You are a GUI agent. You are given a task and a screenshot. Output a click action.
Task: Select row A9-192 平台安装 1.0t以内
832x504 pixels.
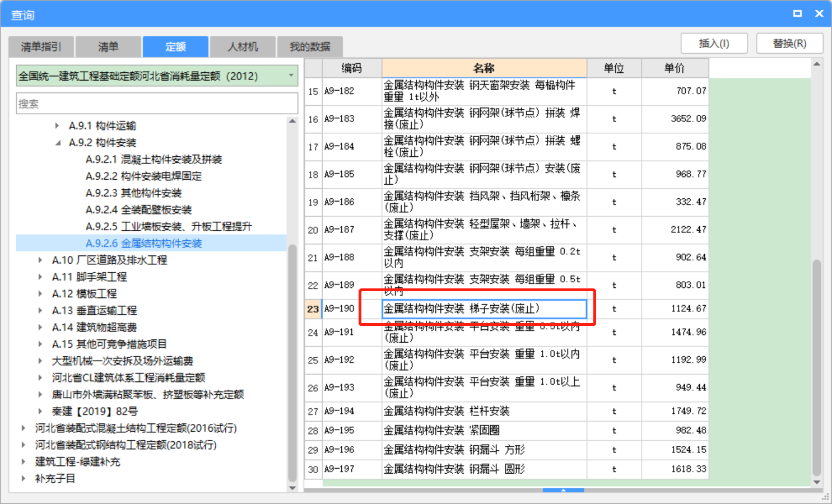click(507, 360)
